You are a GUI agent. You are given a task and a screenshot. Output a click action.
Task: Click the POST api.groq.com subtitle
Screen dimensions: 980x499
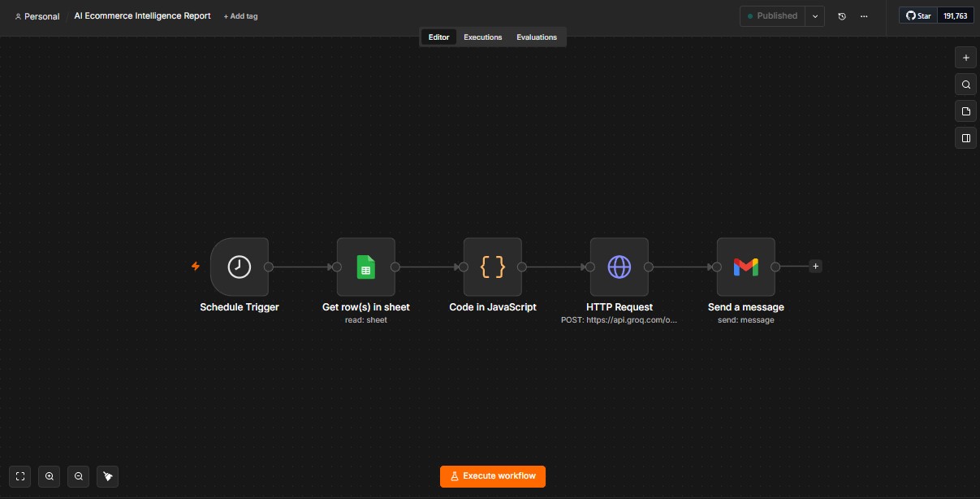620,320
